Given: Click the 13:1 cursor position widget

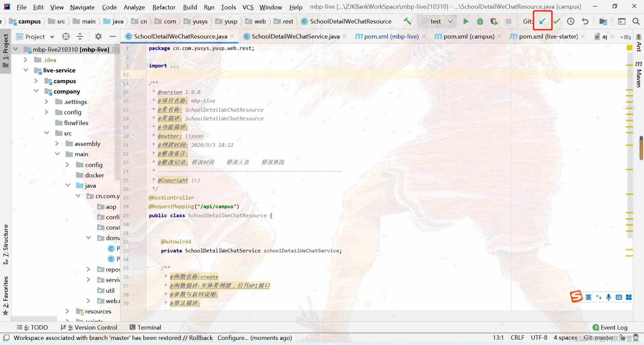Looking at the screenshot, I should pyautogui.click(x=498, y=338).
